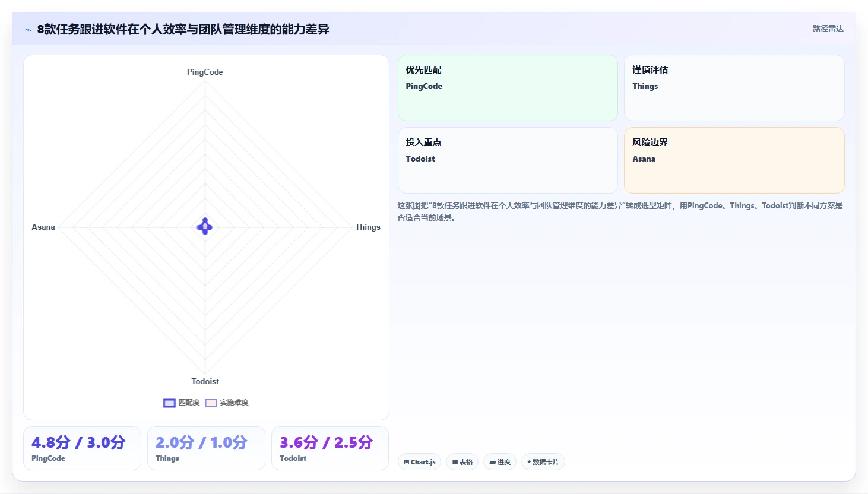The height and width of the screenshot is (494, 868).
Task: Toggle the 匹配度 legend item
Action: (182, 403)
